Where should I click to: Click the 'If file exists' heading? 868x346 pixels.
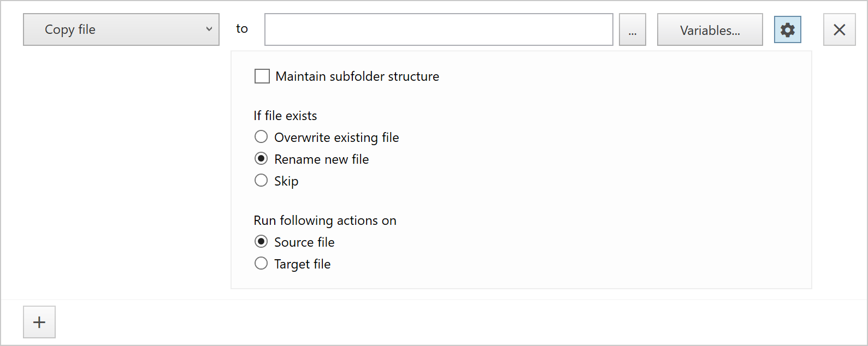coord(285,116)
